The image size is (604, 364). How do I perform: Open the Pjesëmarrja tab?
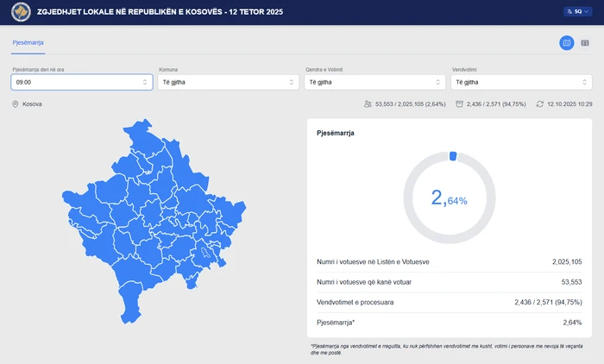(x=28, y=42)
